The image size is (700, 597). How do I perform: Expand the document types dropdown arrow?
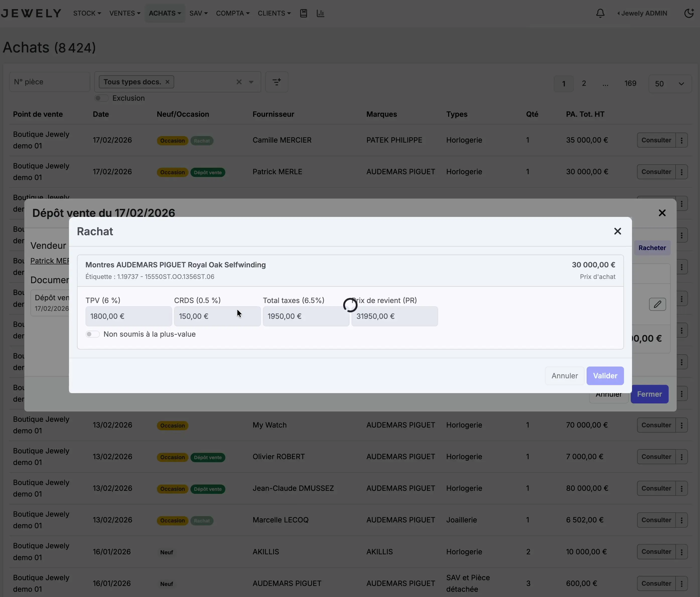click(251, 82)
